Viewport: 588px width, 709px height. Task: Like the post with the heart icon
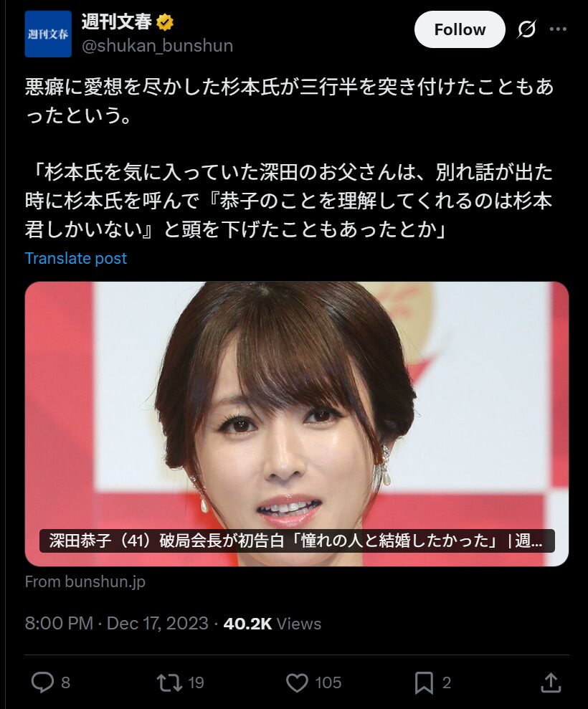point(297,682)
